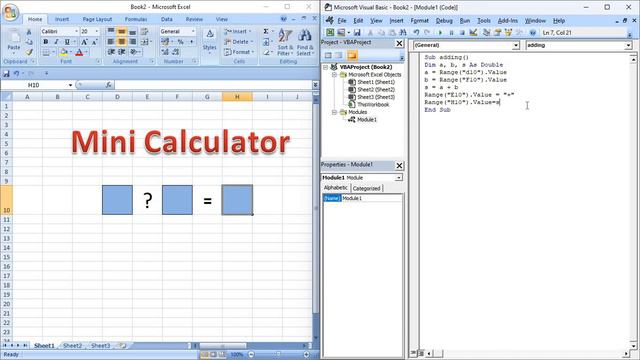Click the Format Painter brush icon

point(29,52)
